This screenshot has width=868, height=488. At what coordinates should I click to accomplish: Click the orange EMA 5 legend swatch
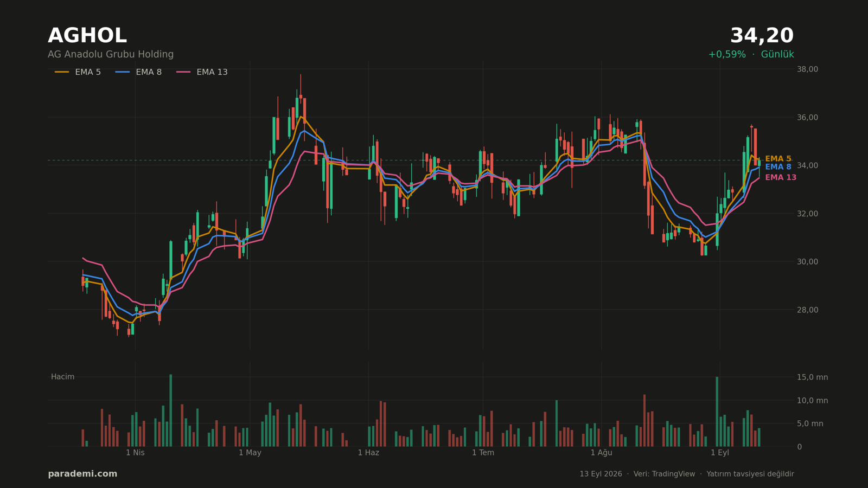click(62, 72)
